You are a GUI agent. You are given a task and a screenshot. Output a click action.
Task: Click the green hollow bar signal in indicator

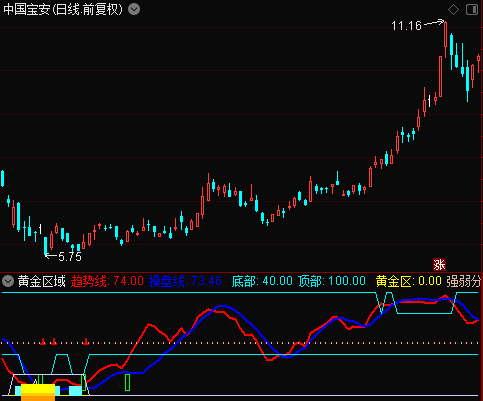point(127,382)
